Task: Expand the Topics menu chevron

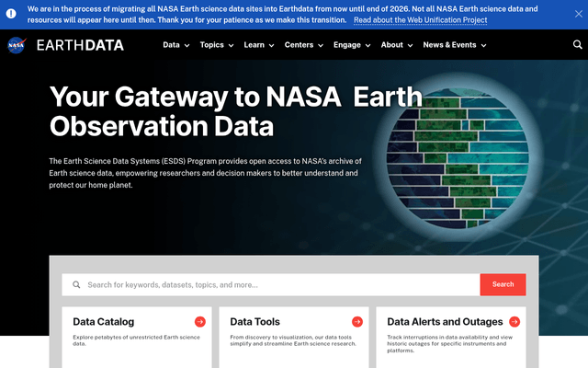Action: click(x=231, y=45)
